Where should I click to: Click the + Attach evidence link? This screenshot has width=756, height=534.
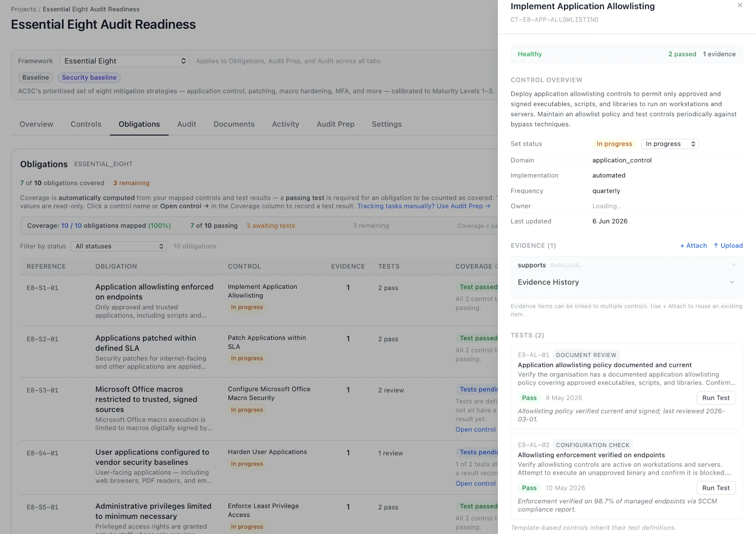(x=693, y=245)
